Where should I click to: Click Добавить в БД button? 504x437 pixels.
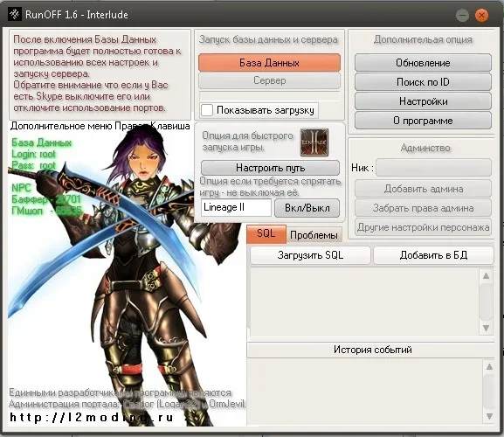[433, 255]
